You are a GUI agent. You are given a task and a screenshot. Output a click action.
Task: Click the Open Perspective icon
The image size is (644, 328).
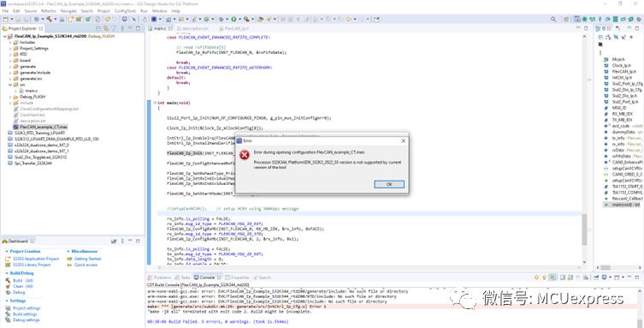[566, 19]
